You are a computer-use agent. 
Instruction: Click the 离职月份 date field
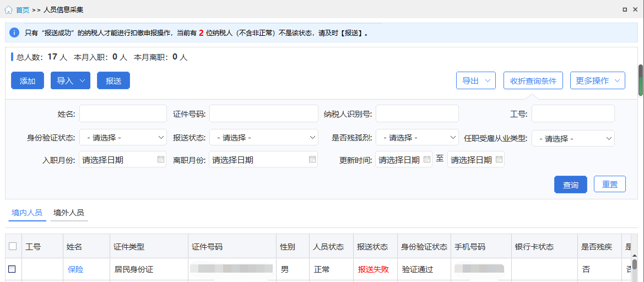(264, 159)
